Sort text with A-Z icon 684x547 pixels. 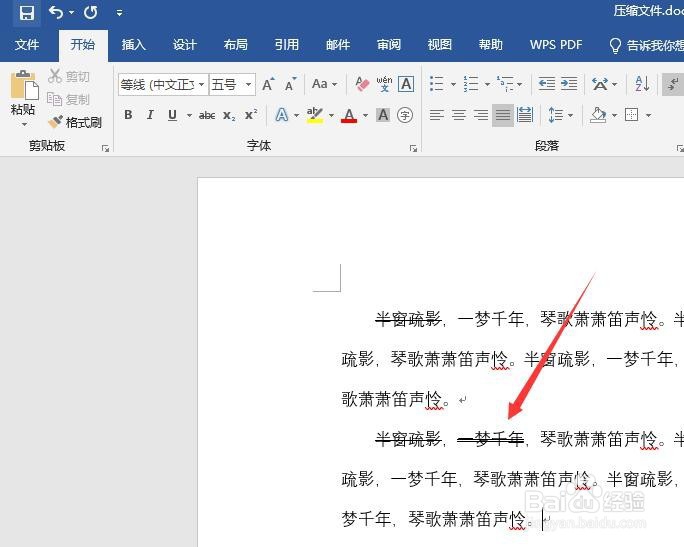(643, 83)
